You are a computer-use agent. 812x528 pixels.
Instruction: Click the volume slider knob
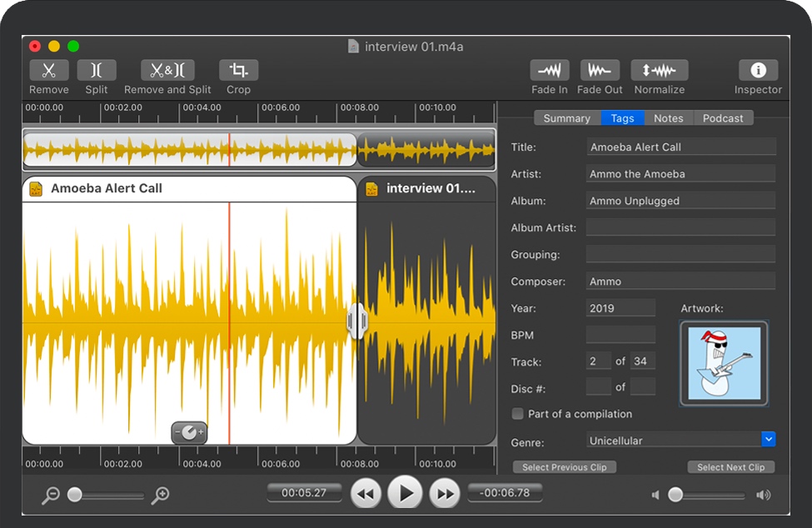coord(675,495)
